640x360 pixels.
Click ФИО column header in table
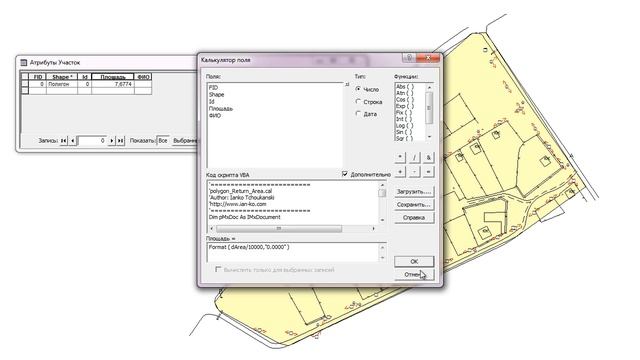point(143,77)
